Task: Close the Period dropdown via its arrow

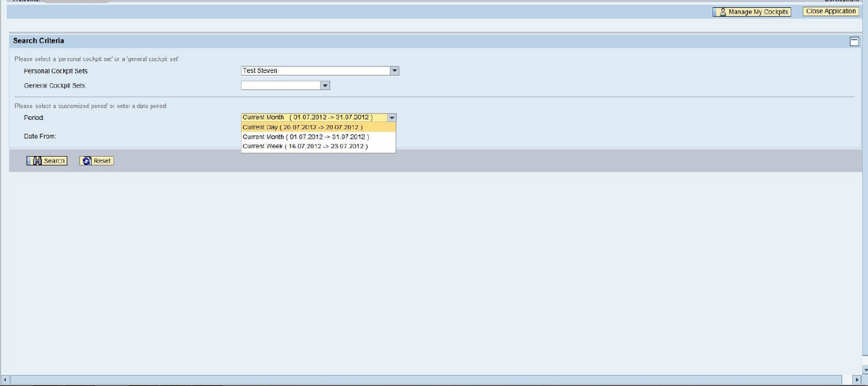Action: point(391,117)
